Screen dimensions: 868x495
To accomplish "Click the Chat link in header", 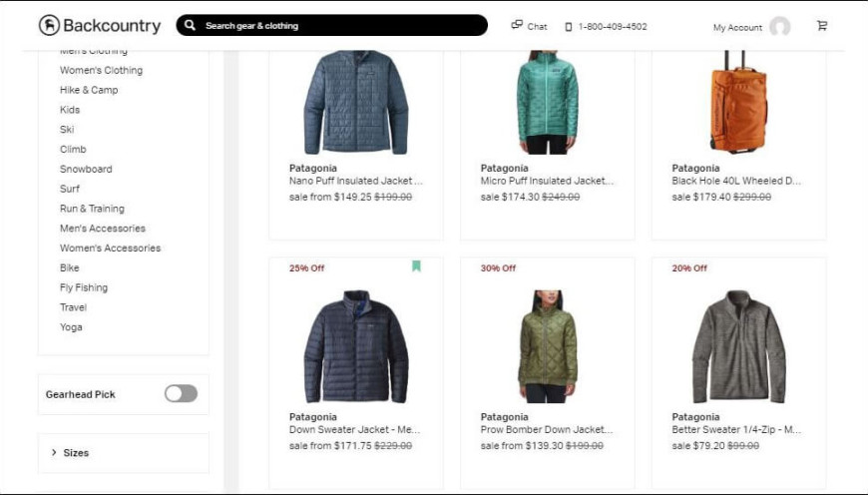I will (x=537, y=27).
